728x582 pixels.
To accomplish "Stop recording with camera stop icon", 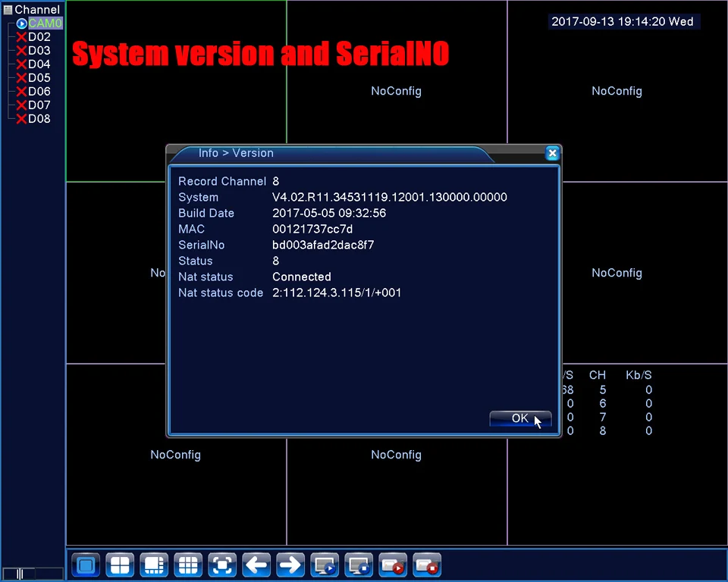I will point(427,565).
